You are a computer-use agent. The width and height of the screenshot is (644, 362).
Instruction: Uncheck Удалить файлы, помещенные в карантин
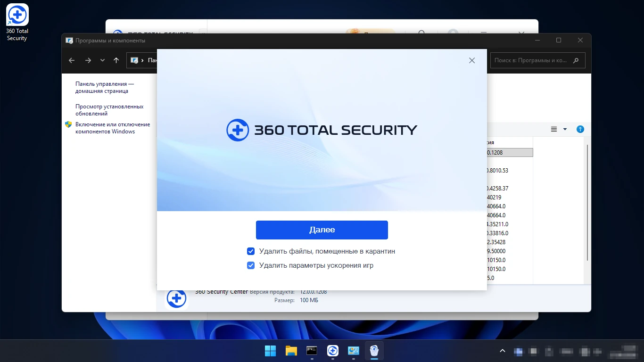(251, 251)
